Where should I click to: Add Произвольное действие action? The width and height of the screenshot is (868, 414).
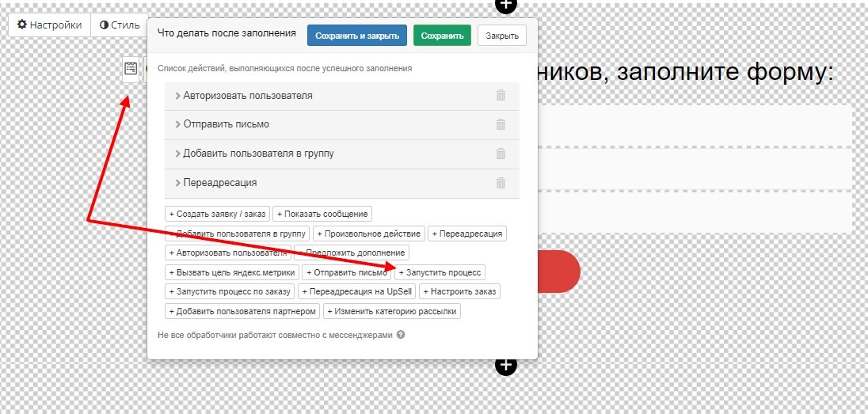[x=369, y=234]
